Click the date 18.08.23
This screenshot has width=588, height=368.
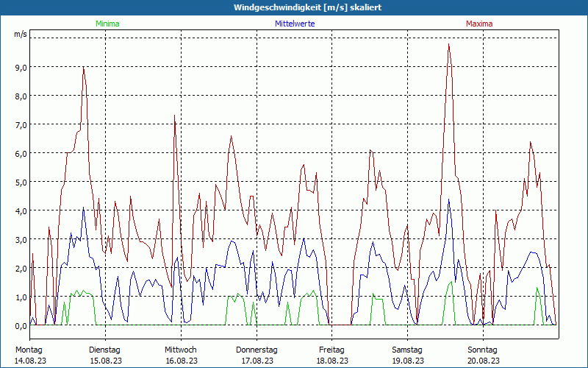[333, 361]
